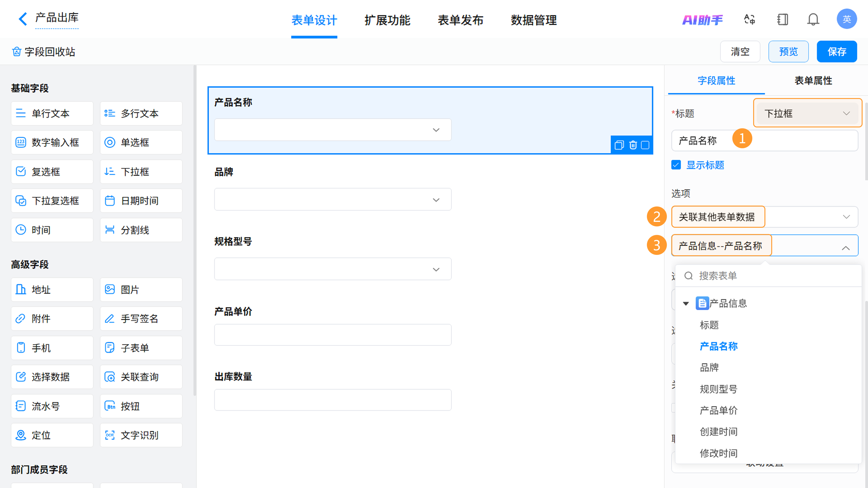Image resolution: width=868 pixels, height=488 pixels.
Task: Add the 手写签名 field
Action: point(141,319)
